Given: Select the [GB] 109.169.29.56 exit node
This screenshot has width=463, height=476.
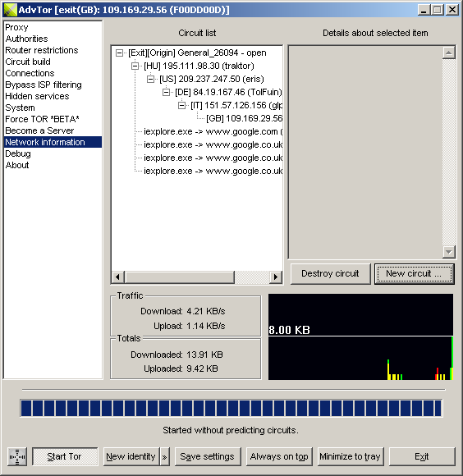Looking at the screenshot, I should coord(245,118).
